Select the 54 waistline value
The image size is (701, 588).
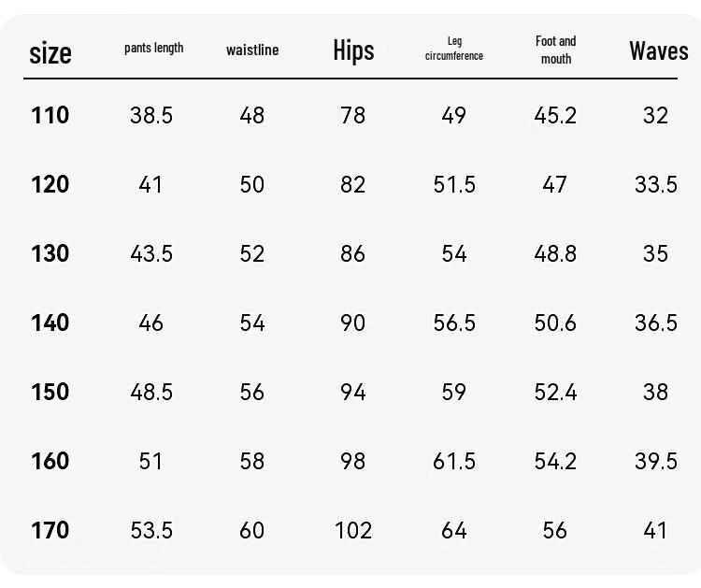pos(252,323)
